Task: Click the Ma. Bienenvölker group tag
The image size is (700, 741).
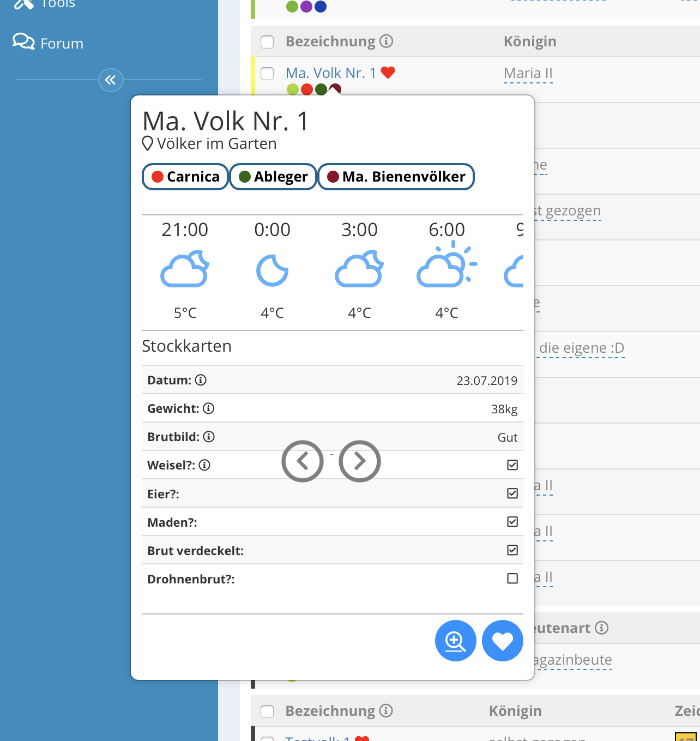Action: (396, 177)
